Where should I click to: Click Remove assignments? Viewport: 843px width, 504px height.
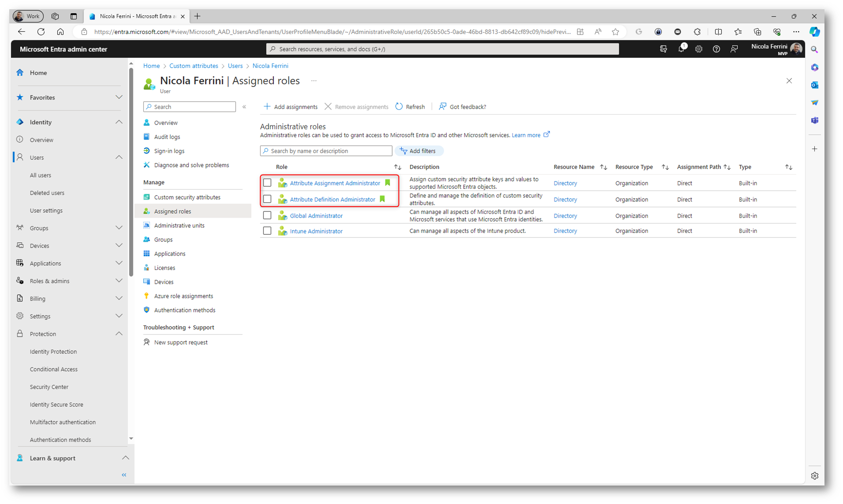[357, 107]
